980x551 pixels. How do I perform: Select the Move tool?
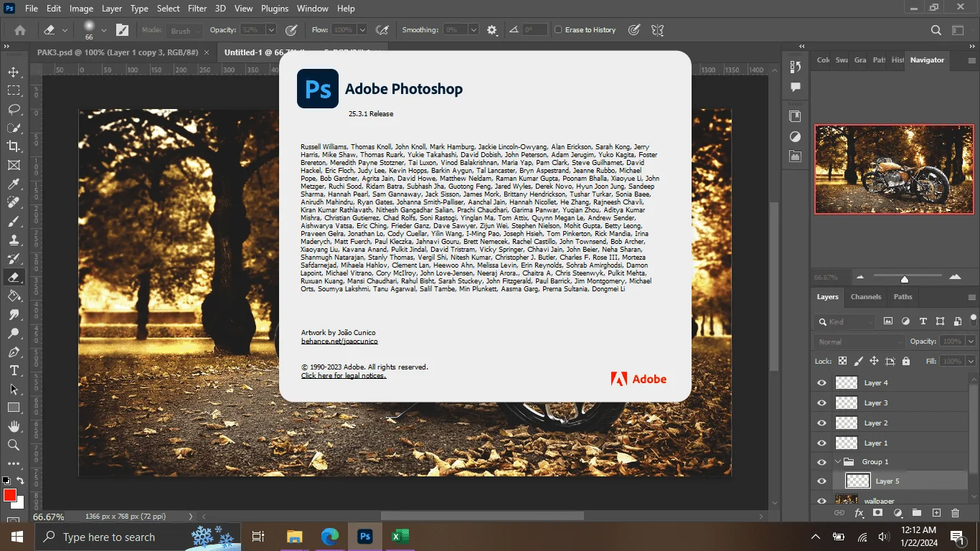[x=14, y=72]
